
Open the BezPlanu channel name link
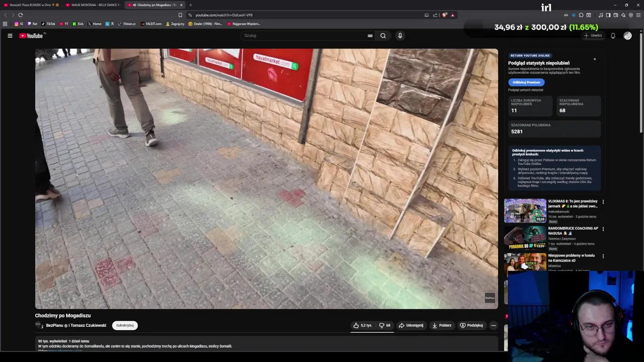pos(55,325)
